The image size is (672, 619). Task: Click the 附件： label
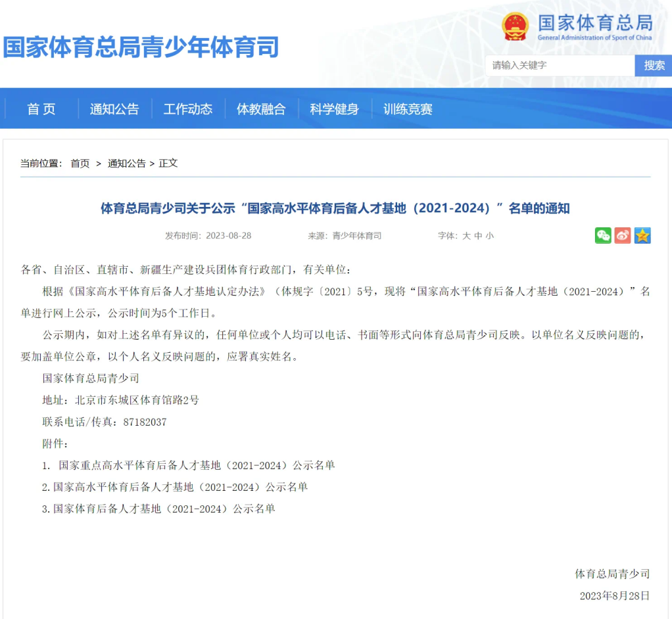coord(55,444)
